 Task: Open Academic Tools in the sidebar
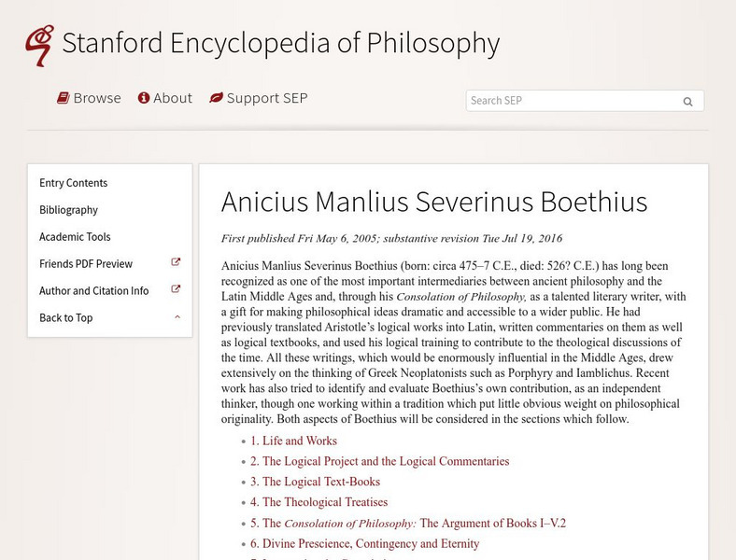75,237
